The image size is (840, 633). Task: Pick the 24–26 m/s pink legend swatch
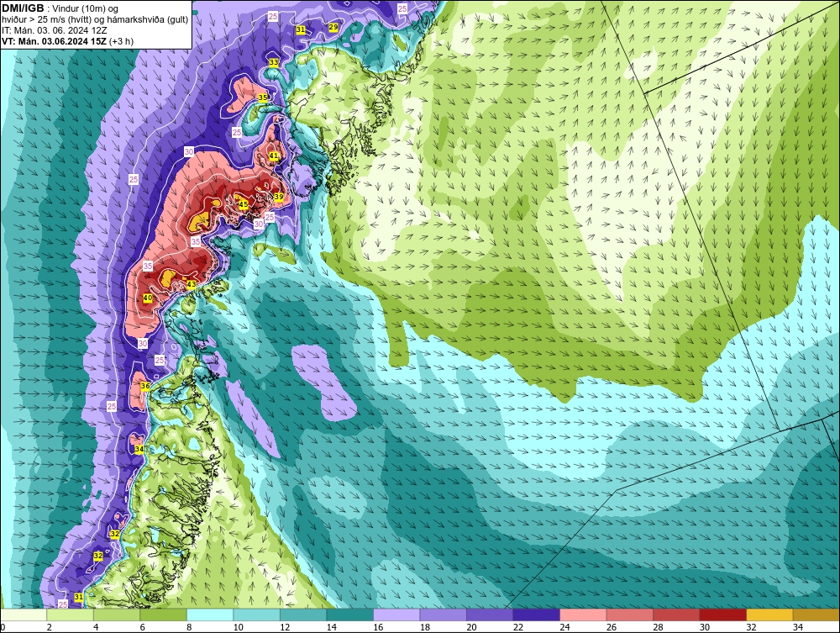583,615
